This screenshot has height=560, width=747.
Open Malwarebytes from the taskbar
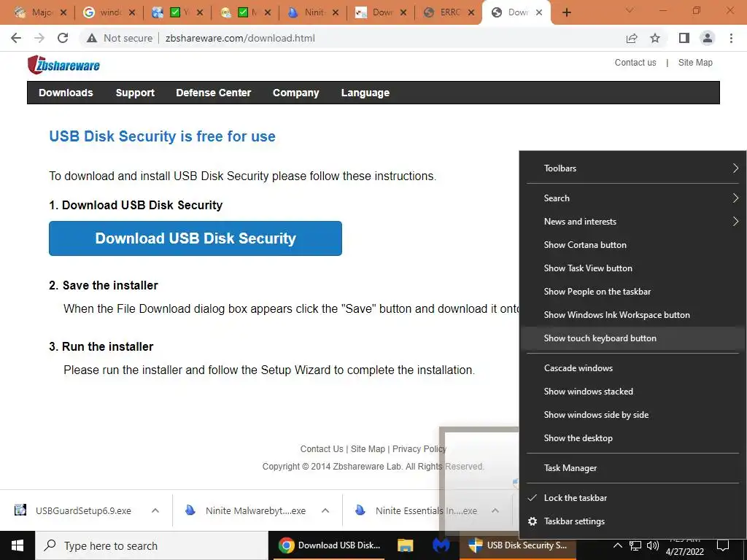click(x=441, y=545)
